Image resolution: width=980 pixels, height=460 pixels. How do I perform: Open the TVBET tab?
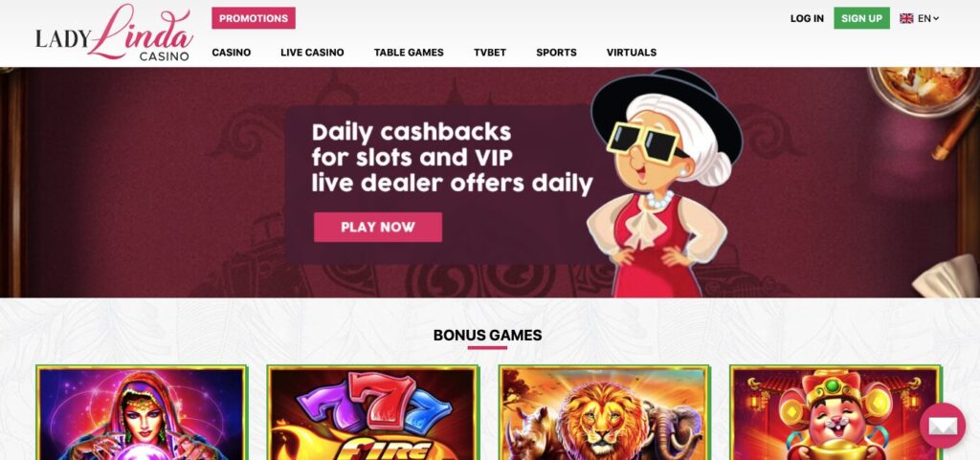490,53
